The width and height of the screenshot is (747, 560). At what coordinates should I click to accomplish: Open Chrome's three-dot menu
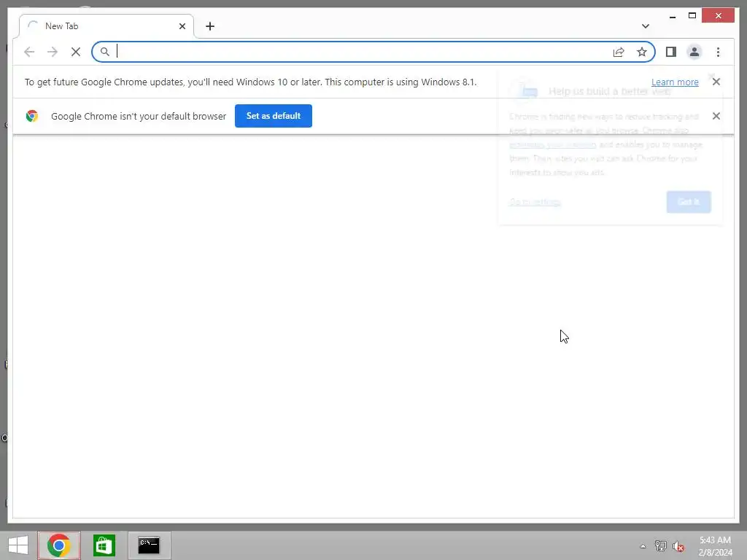pos(718,52)
